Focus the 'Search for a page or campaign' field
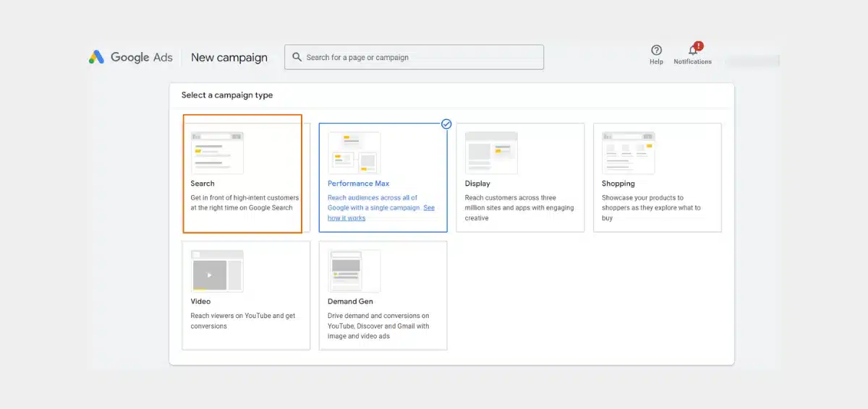This screenshot has width=868, height=409. tap(414, 57)
